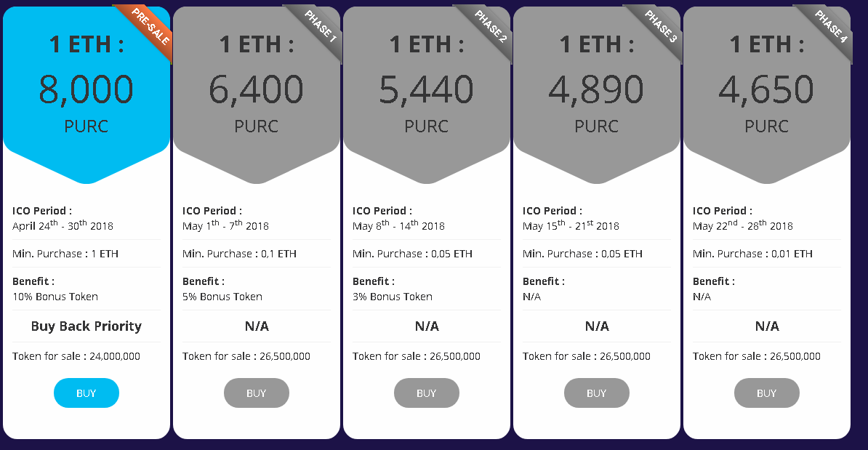Click the BUY button under Phase 2

[426, 393]
